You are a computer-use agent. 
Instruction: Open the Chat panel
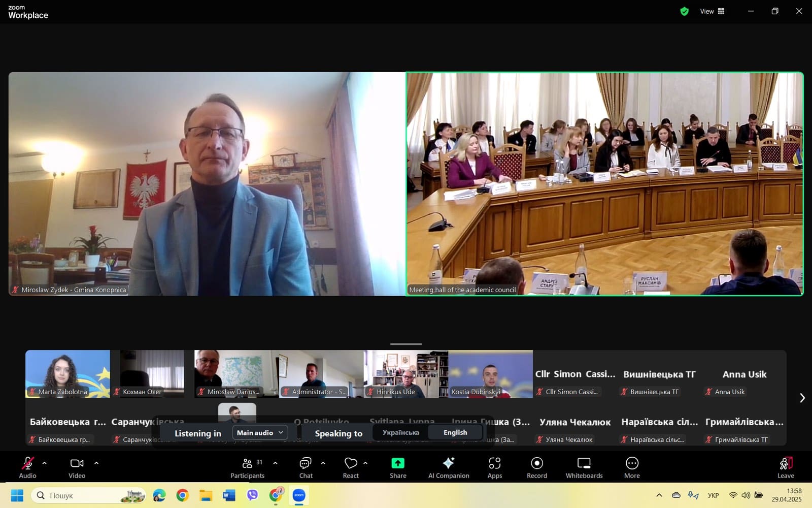point(306,467)
